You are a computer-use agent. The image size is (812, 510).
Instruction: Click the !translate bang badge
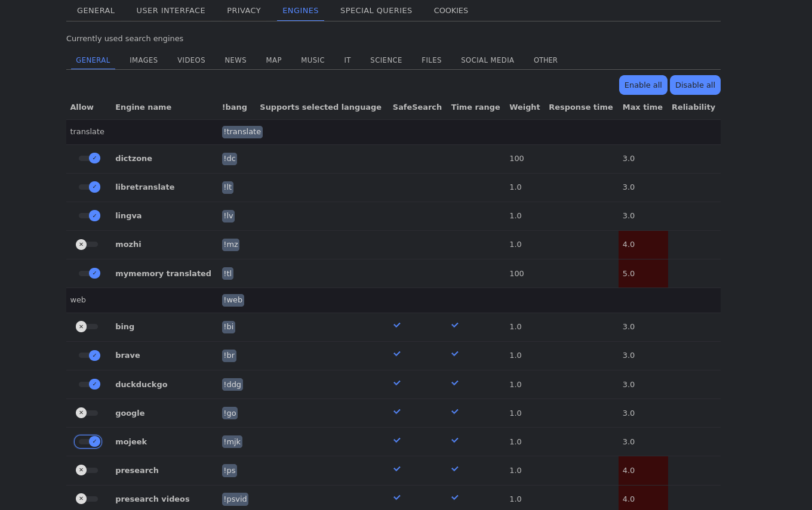point(242,131)
